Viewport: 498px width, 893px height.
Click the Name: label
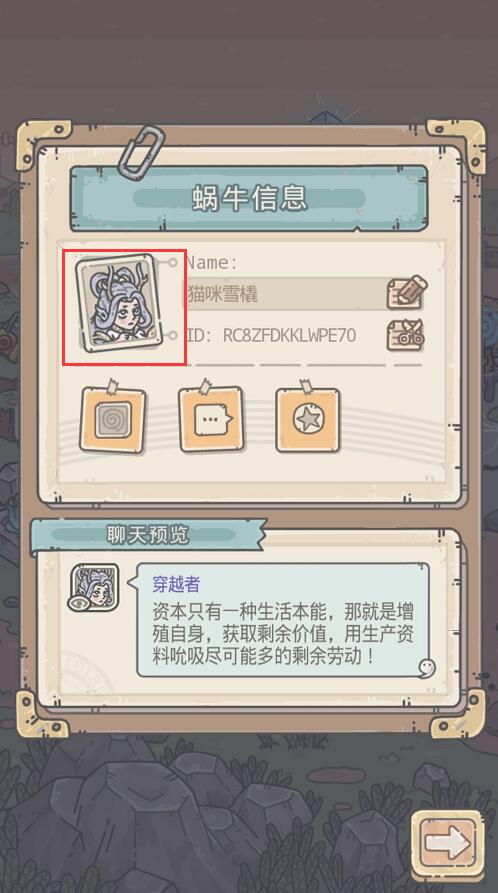click(212, 262)
